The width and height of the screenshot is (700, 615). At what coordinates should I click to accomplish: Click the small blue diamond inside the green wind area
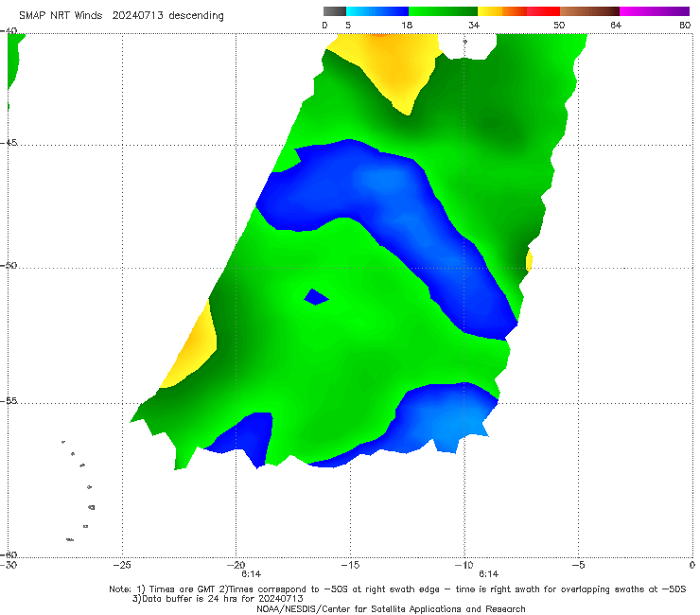click(x=317, y=297)
